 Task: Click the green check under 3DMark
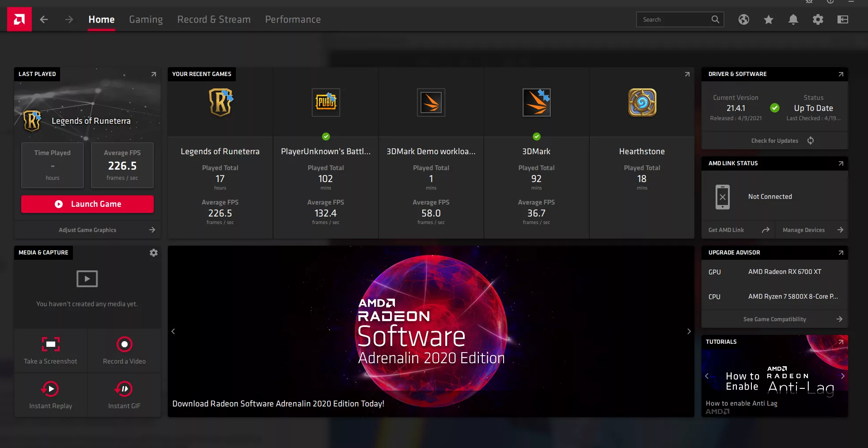pyautogui.click(x=537, y=137)
